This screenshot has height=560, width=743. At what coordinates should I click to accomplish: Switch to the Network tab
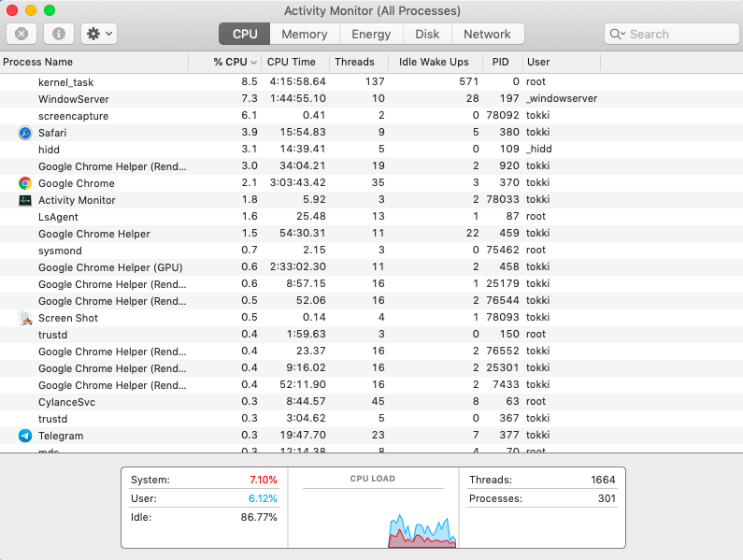(487, 34)
